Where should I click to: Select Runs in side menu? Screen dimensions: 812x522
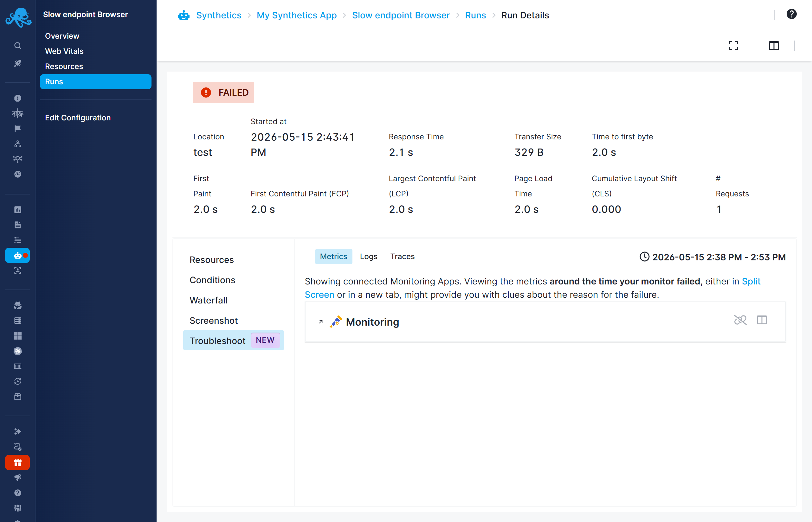click(96, 82)
